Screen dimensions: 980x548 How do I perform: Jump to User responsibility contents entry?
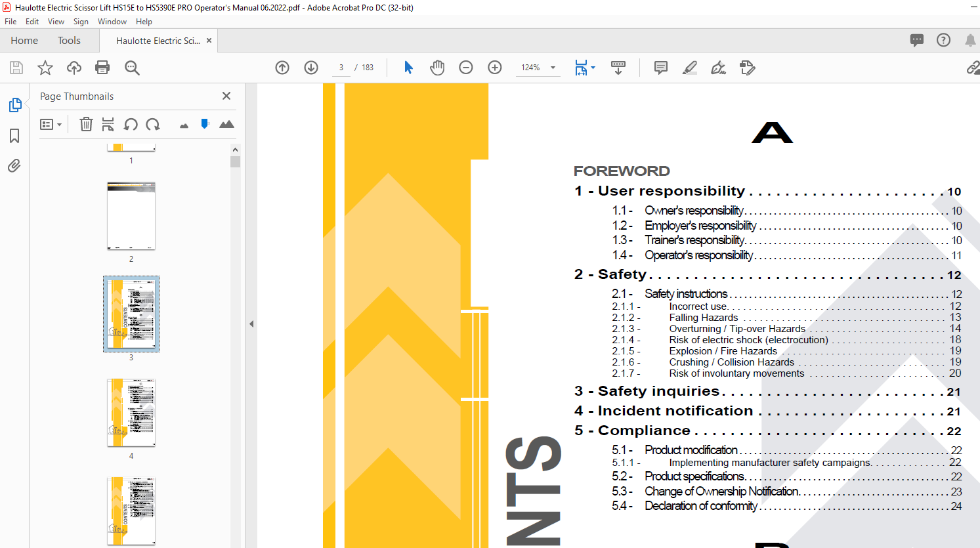tap(767, 191)
